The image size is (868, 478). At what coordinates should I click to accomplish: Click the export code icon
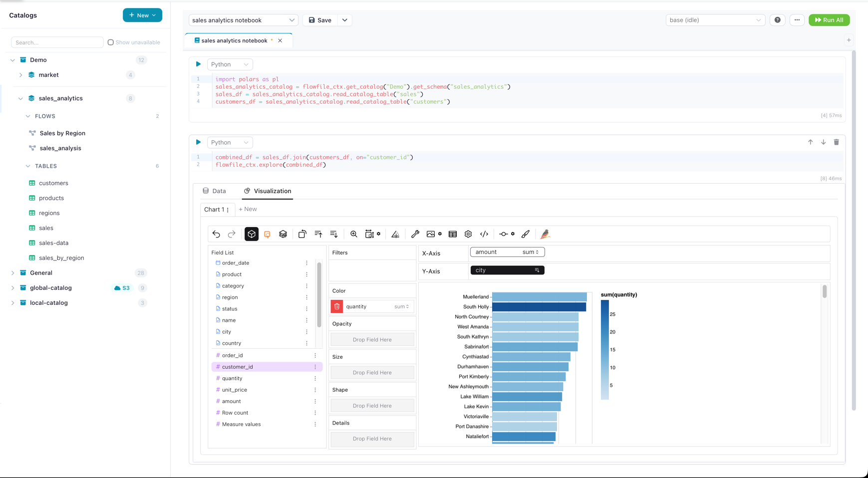[484, 234]
